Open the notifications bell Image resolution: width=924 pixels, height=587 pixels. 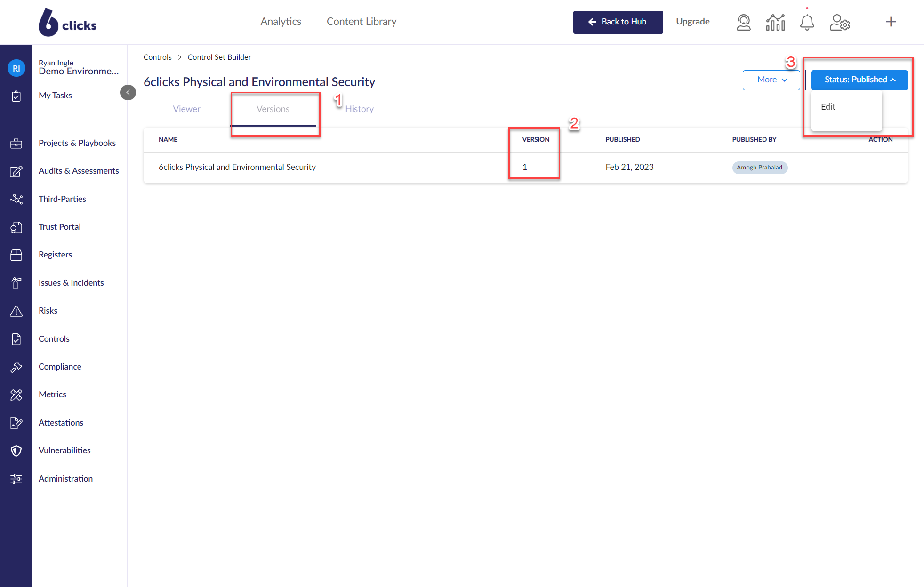tap(807, 22)
